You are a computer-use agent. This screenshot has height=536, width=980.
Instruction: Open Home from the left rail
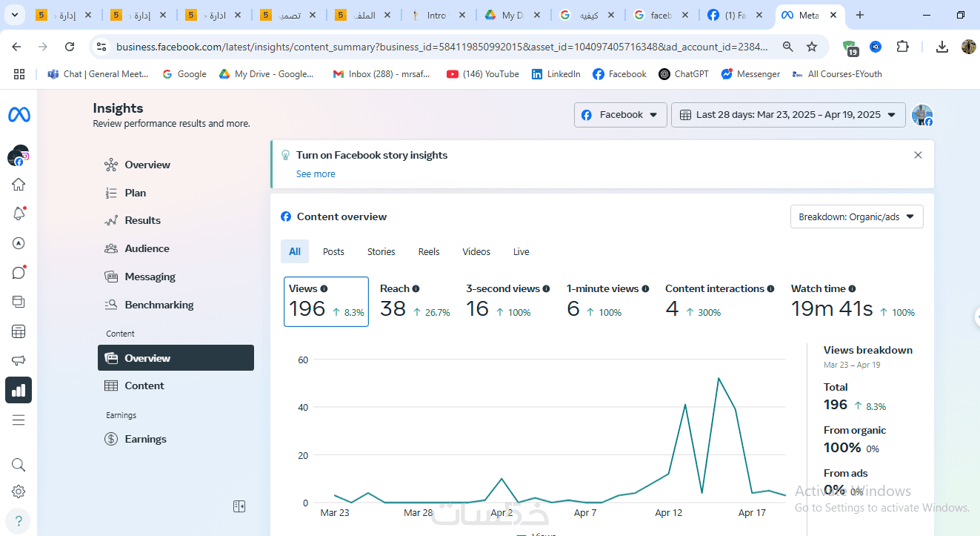[19, 185]
